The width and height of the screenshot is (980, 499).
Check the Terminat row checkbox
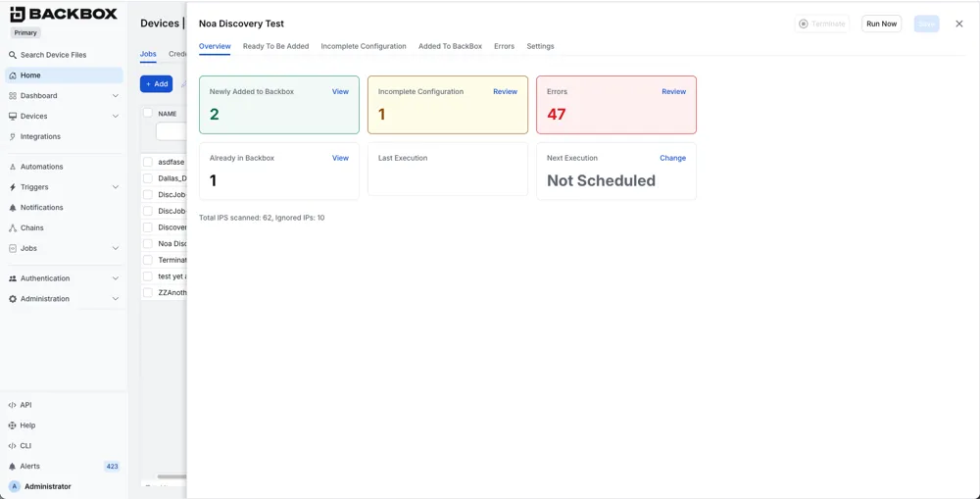click(148, 260)
